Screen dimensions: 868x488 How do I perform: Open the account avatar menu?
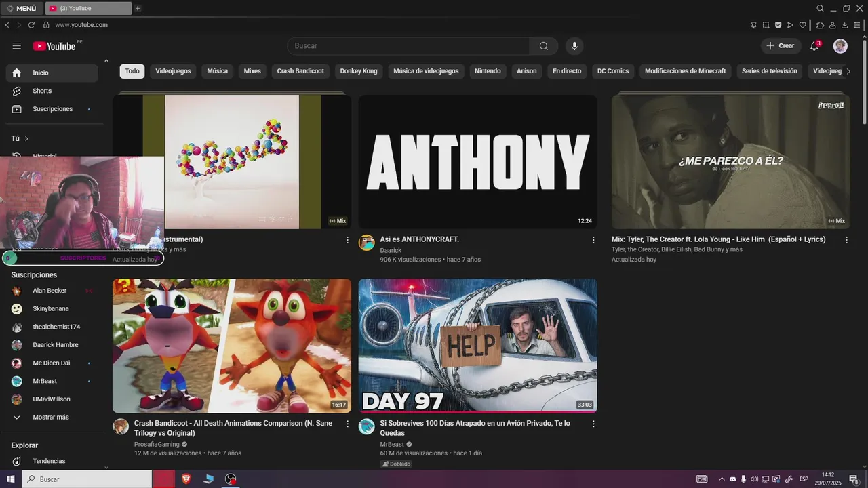click(x=840, y=46)
